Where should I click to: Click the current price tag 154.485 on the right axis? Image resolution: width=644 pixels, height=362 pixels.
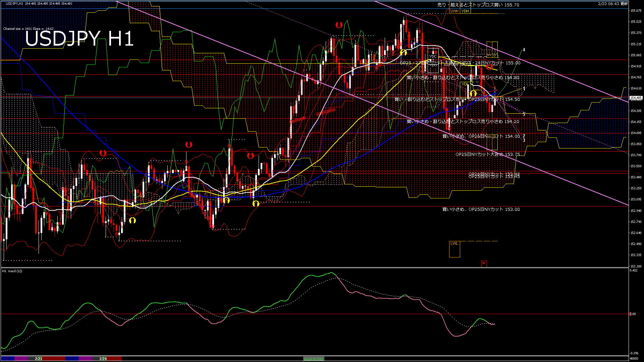tap(636, 98)
